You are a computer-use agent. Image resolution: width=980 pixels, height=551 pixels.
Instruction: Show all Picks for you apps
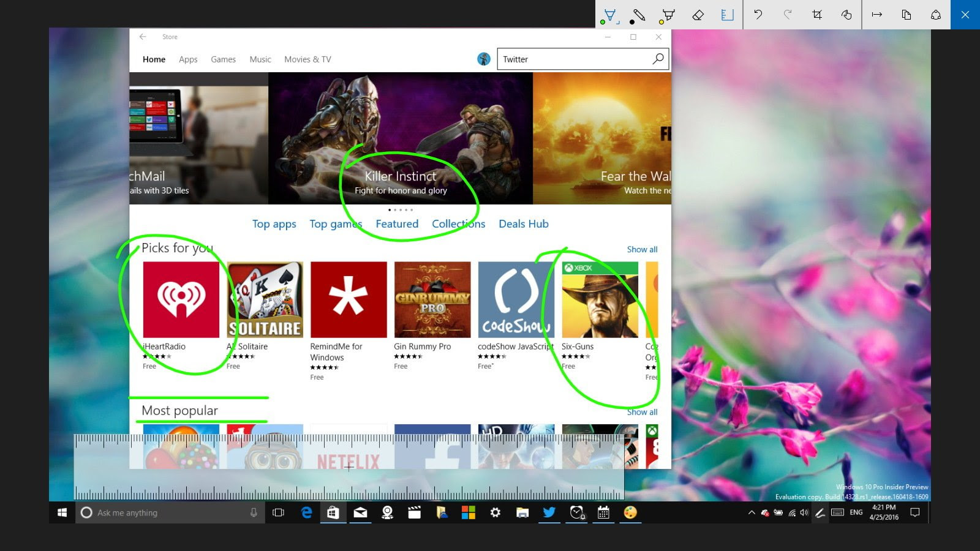click(642, 250)
